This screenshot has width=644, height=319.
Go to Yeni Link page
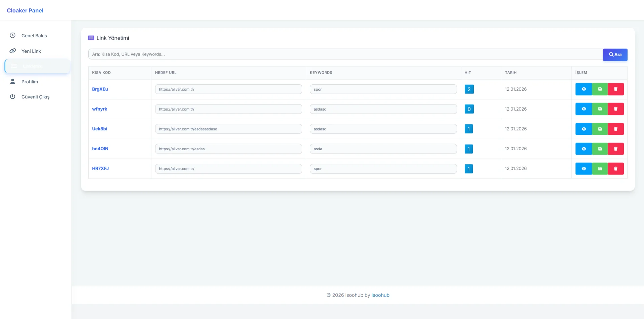[31, 51]
